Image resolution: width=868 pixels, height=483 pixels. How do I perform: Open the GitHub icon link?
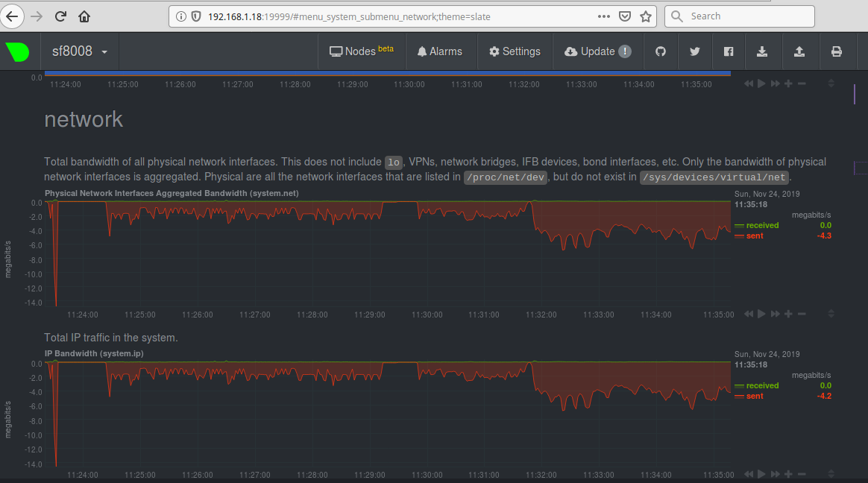[x=660, y=51]
